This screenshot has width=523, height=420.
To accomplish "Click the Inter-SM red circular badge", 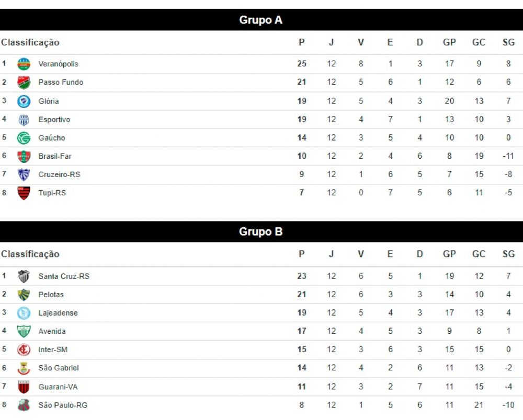I will click(24, 349).
